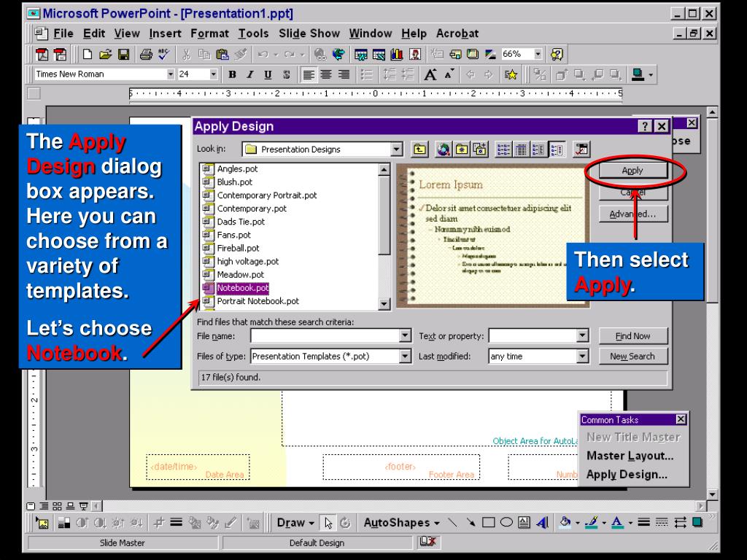Open the Format menu
This screenshot has width=747, height=560.
[x=209, y=34]
